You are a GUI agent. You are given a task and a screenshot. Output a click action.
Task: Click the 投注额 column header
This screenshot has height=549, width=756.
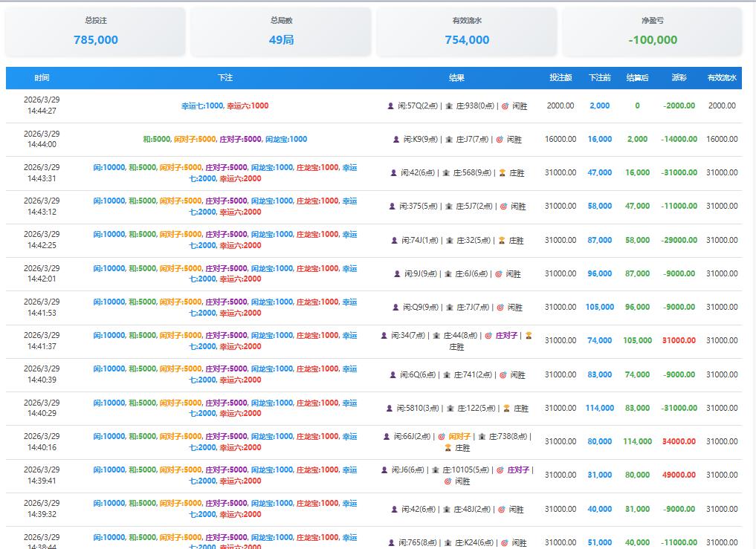[560, 78]
